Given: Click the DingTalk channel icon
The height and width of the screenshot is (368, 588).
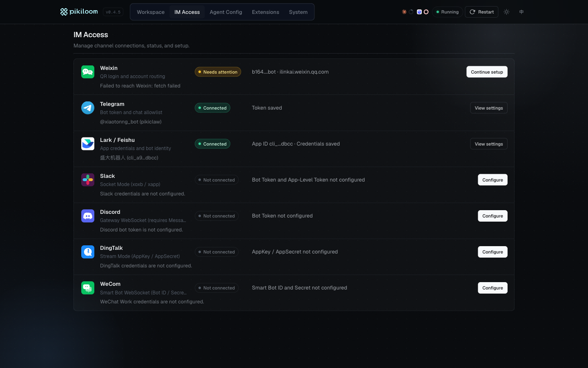Looking at the screenshot, I should (88, 252).
